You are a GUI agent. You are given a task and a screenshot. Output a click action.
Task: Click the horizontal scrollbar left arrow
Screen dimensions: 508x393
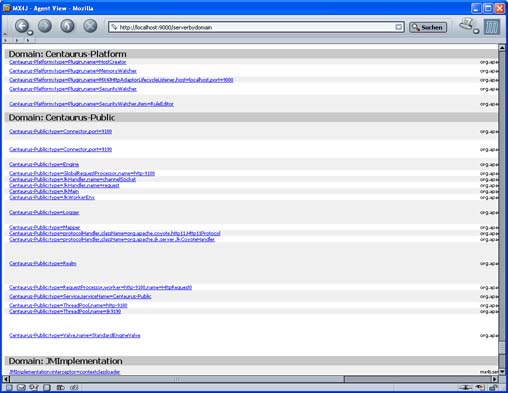pyautogui.click(x=6, y=379)
